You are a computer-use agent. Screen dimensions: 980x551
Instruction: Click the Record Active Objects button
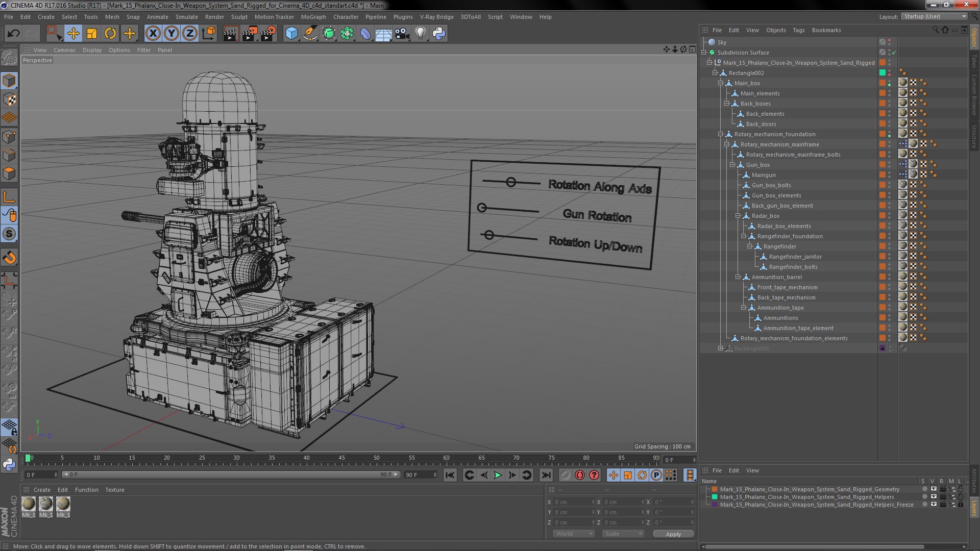(566, 475)
